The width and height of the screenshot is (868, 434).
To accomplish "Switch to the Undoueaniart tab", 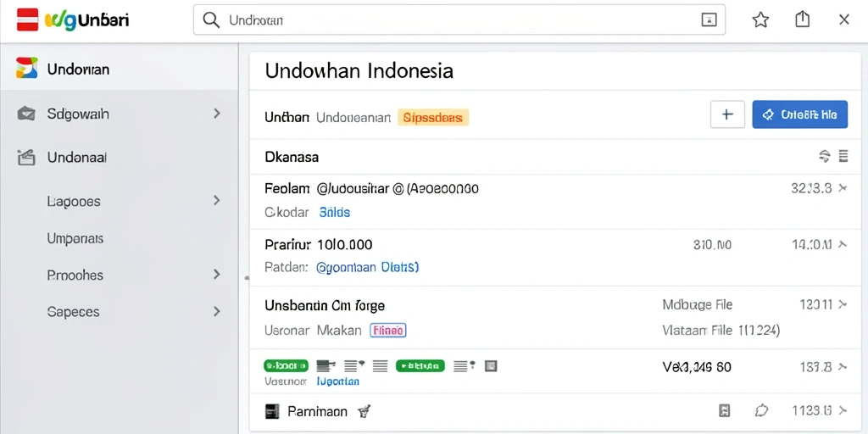I will point(353,117).
